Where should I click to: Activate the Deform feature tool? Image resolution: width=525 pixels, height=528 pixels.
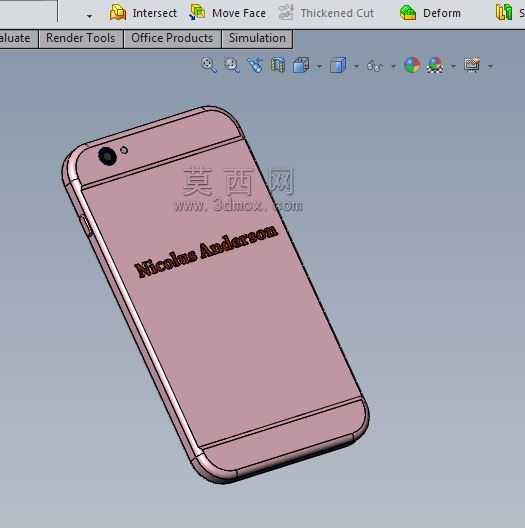coord(430,13)
